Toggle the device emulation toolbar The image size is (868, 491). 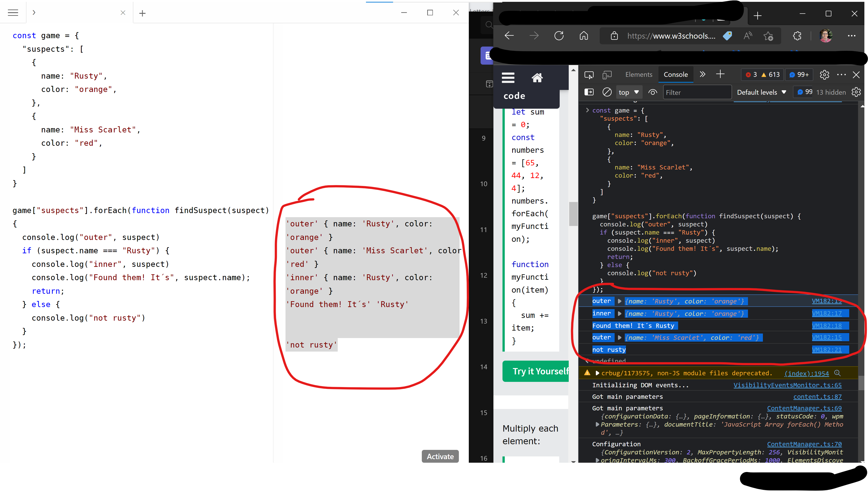[607, 75]
